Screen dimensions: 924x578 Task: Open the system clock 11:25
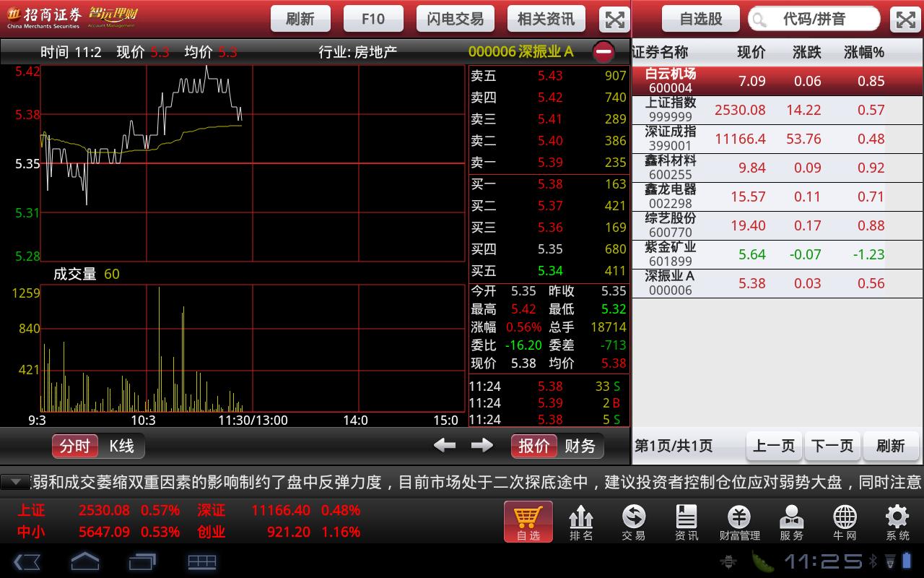click(823, 561)
